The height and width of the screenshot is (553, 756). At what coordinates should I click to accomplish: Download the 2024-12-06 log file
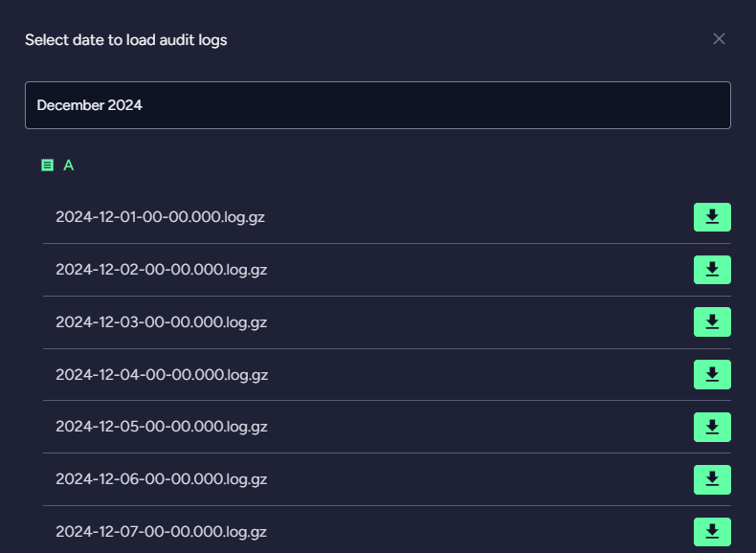pyautogui.click(x=712, y=479)
